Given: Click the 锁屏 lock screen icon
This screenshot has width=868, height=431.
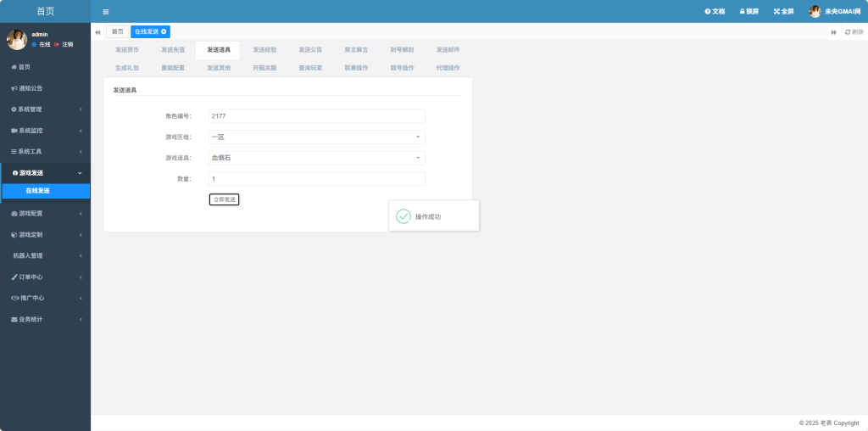Looking at the screenshot, I should click(x=743, y=12).
